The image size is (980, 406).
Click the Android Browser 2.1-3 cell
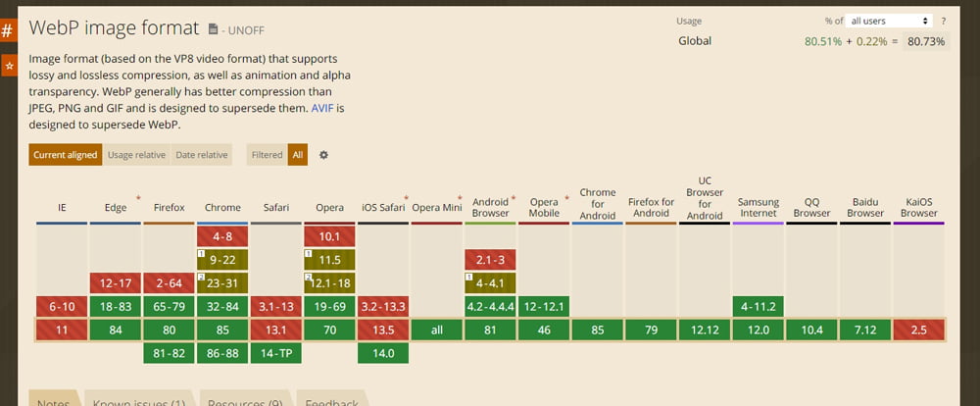(x=491, y=260)
